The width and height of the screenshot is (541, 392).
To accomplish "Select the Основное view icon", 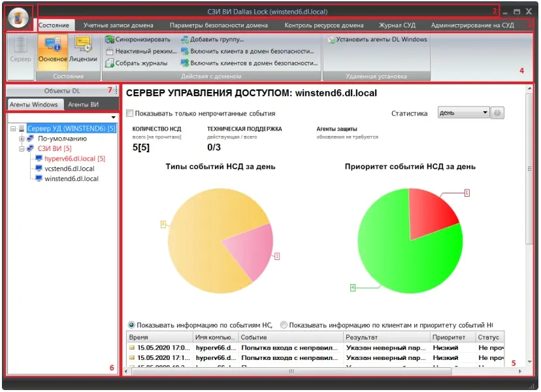I will click(52, 50).
